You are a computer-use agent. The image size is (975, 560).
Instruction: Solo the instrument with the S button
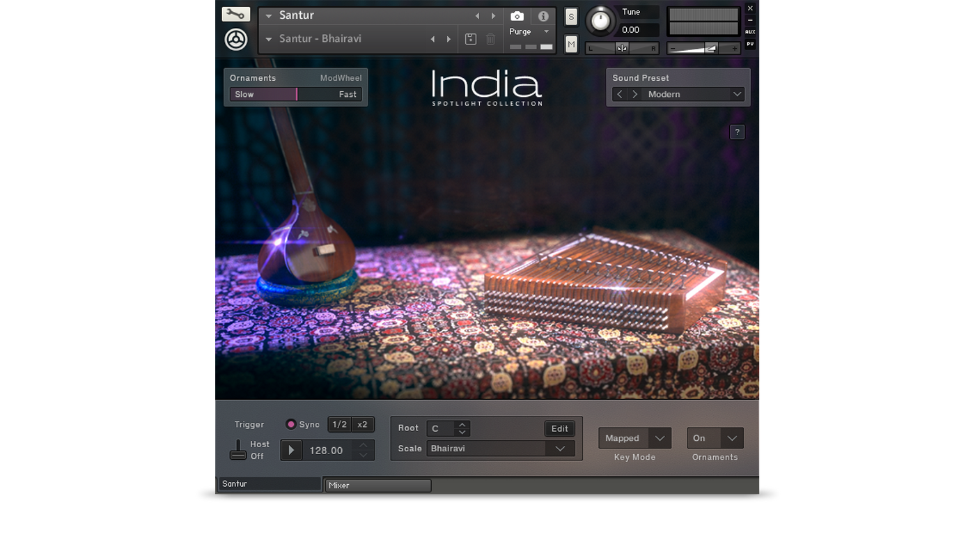point(571,17)
